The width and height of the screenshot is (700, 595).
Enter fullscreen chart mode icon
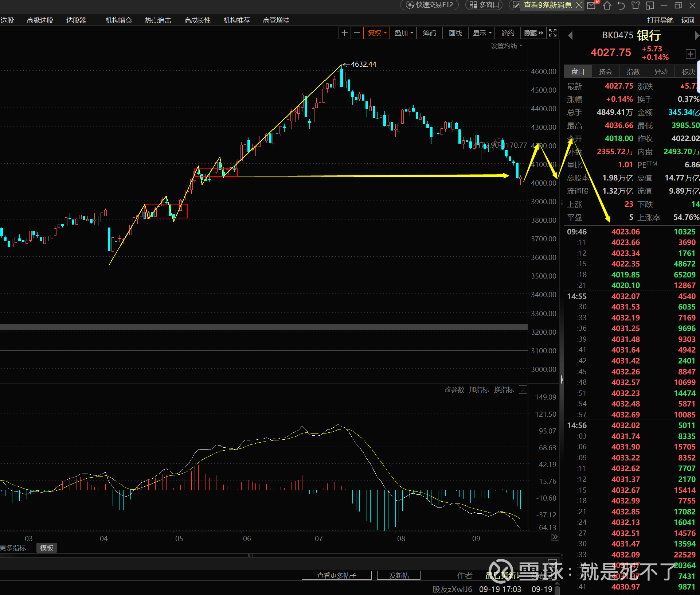point(552,33)
